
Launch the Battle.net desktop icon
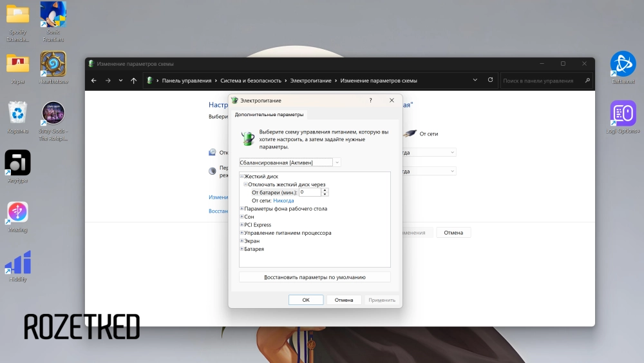623,64
